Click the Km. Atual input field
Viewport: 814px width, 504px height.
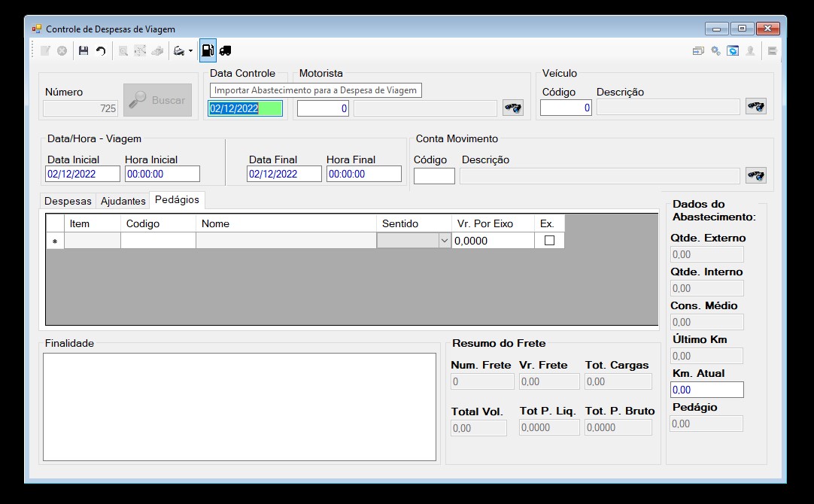[707, 390]
